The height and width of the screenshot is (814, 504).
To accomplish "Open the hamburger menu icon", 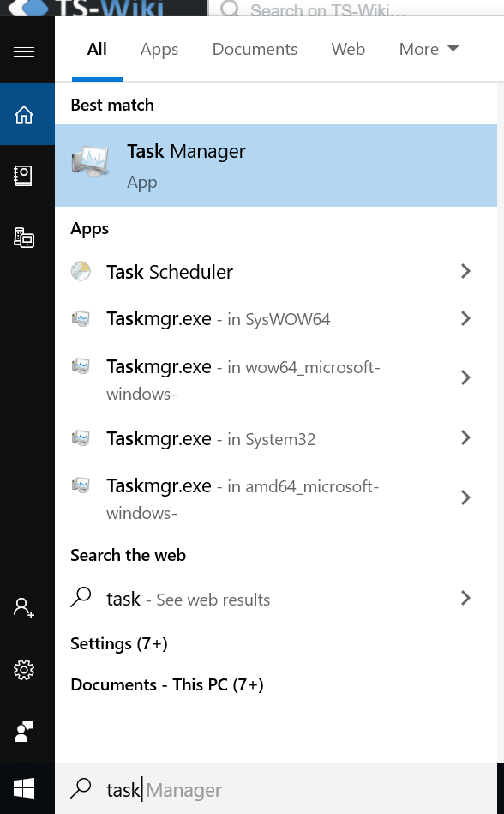I will coord(24,51).
